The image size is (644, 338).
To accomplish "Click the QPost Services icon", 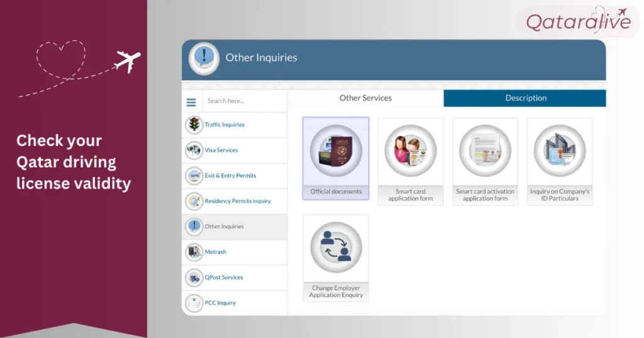I will 194,277.
